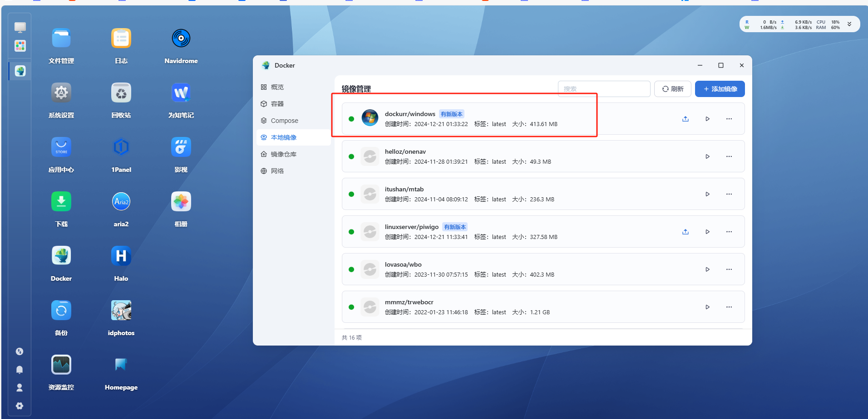This screenshot has width=868, height=419.
Task: Maximize the Docker window
Action: 721,65
